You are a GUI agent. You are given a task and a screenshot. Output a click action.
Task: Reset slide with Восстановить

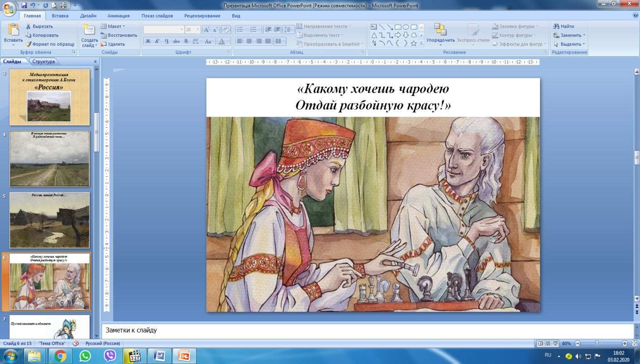(119, 35)
